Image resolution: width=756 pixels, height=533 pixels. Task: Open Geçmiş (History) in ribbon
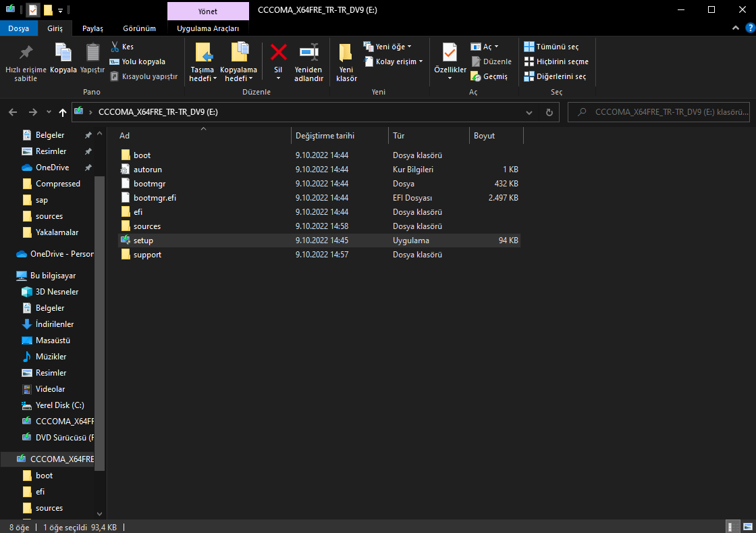click(x=489, y=76)
